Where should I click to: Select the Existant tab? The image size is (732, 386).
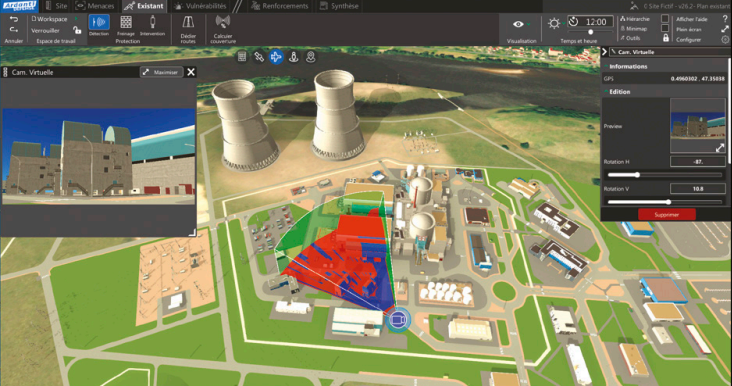(x=145, y=6)
